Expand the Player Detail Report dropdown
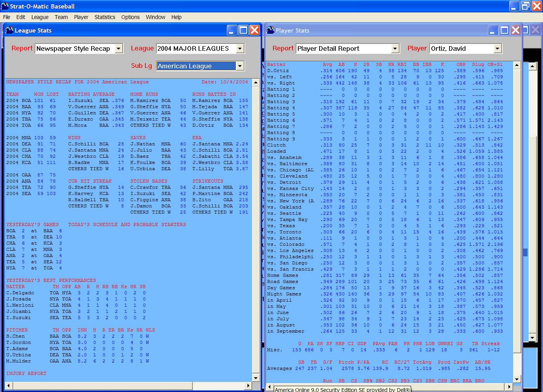Screen dimensions: 543x392 pos(395,48)
